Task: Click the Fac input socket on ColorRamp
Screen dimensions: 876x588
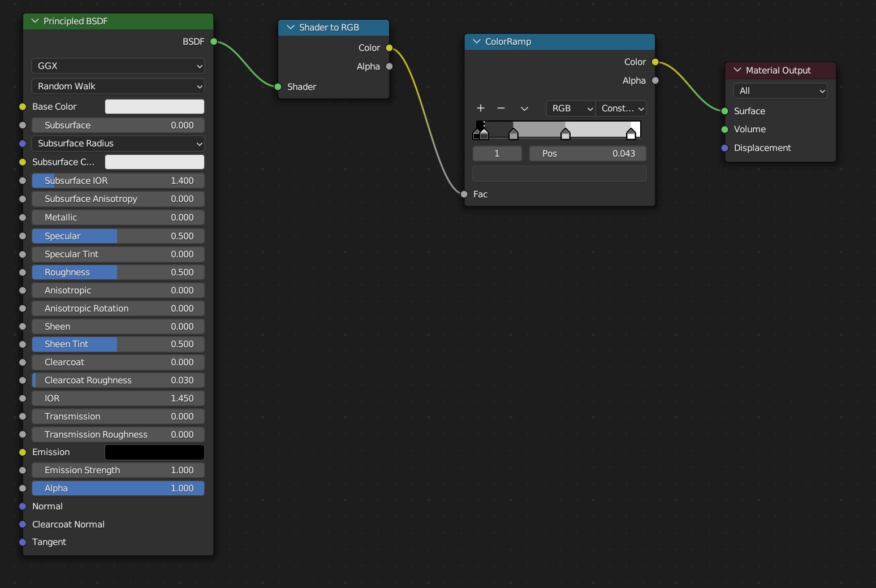Action: coord(464,194)
